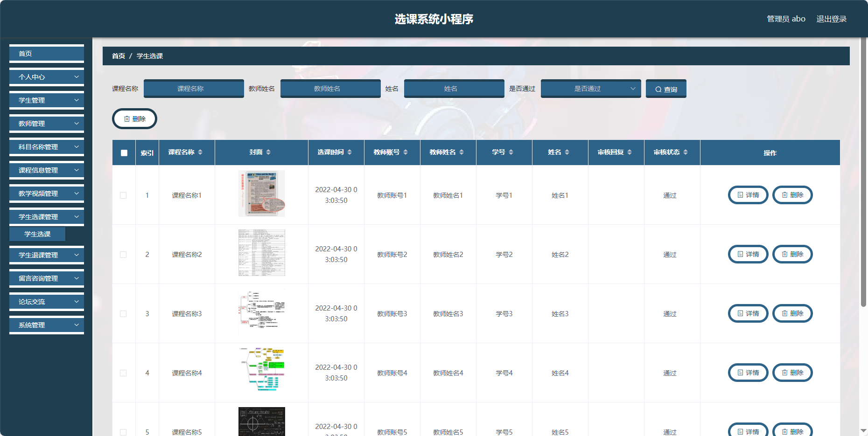Click the 学号2 cell
Screen dimensions: 868x436
(504, 255)
